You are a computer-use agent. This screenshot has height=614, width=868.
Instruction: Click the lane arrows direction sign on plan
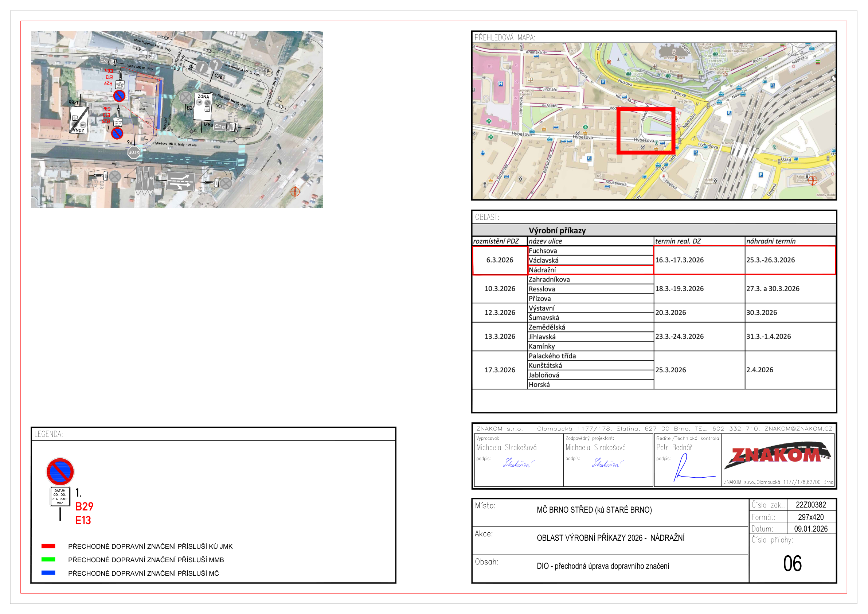[x=181, y=182]
